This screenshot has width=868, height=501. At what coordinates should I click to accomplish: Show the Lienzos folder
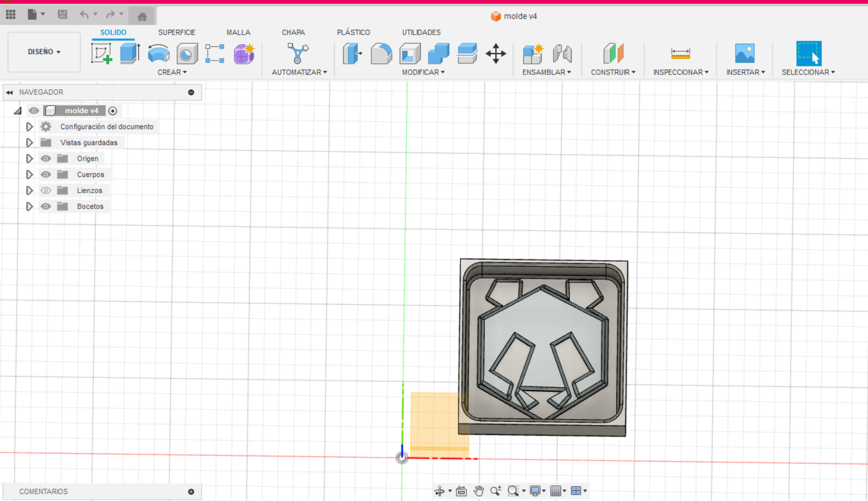coord(46,190)
